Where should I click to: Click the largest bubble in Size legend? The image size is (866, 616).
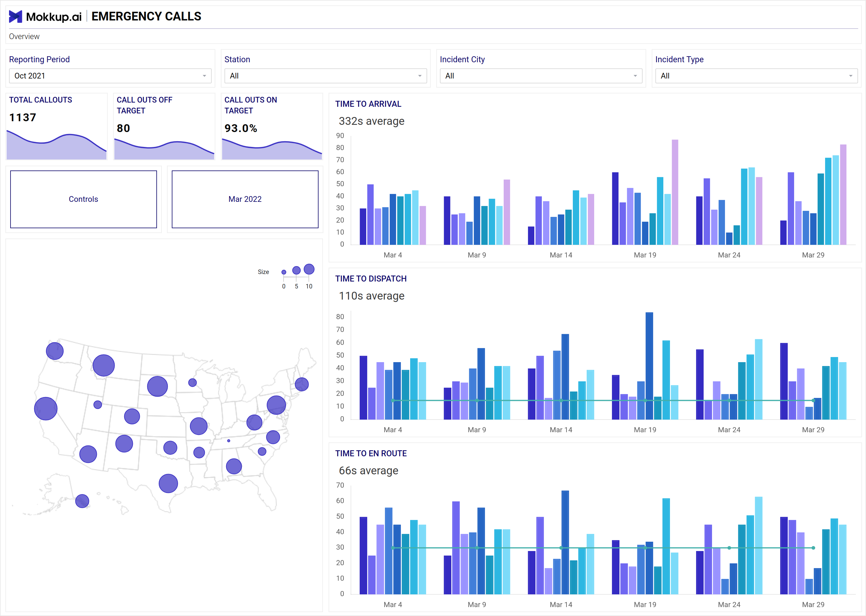[x=309, y=269]
